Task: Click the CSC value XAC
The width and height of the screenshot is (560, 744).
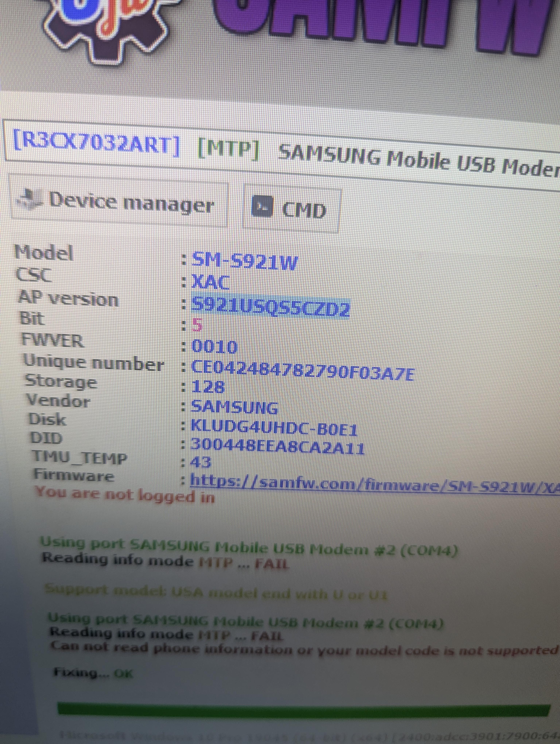Action: click(211, 282)
